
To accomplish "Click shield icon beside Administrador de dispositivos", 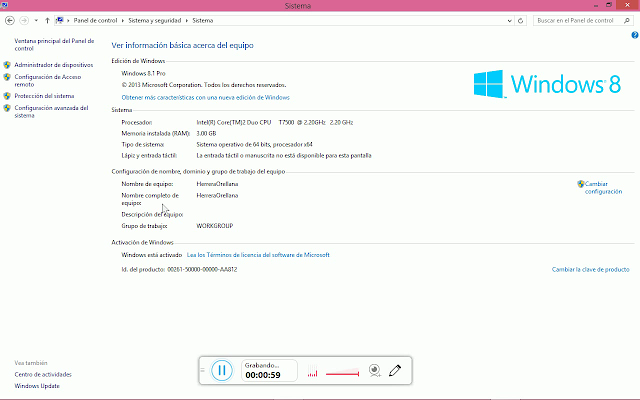I will (x=7, y=65).
